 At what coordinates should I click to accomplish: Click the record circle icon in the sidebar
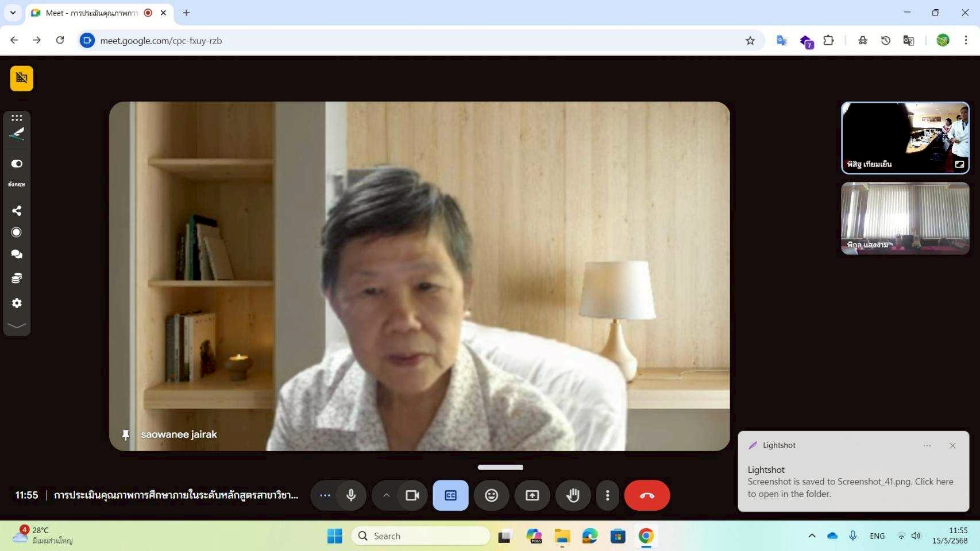[x=17, y=232]
